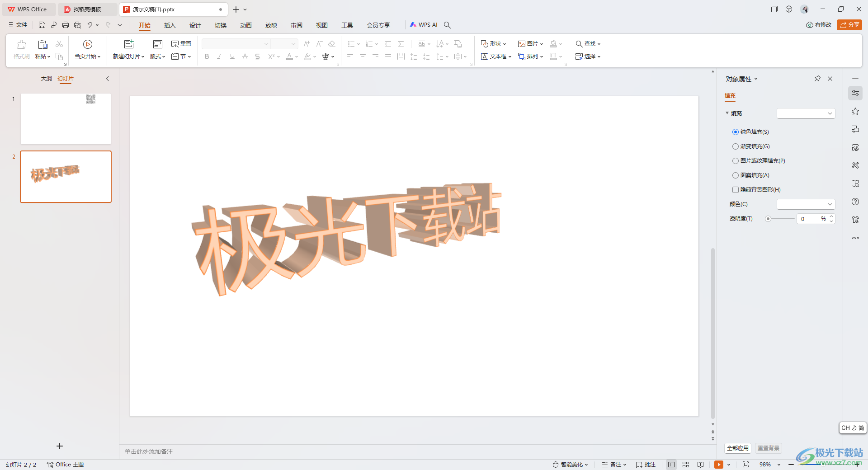This screenshot has width=868, height=470.
Task: Click the transparency slider handle
Action: [x=768, y=219]
